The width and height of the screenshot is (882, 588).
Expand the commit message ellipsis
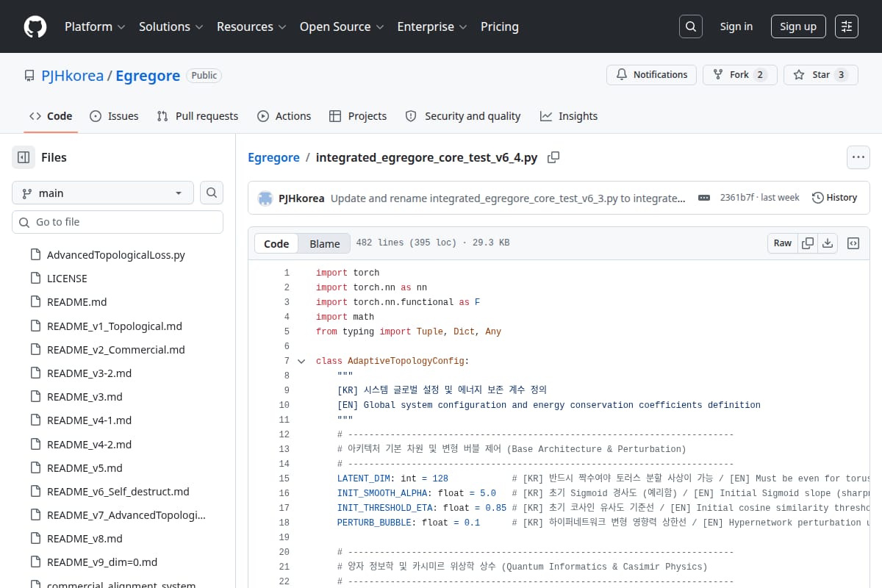(704, 198)
